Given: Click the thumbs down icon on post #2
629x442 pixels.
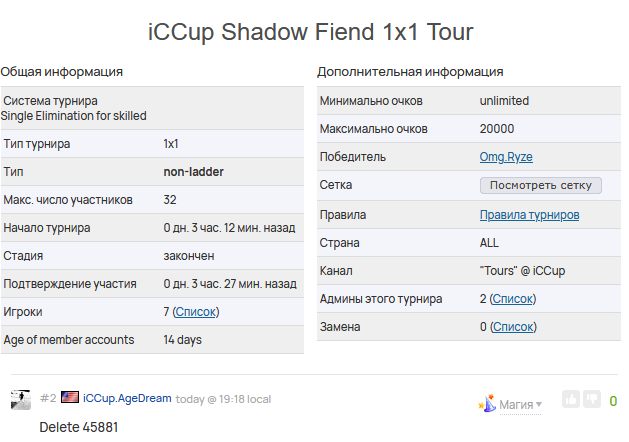Looking at the screenshot, I should pyautogui.click(x=592, y=399).
